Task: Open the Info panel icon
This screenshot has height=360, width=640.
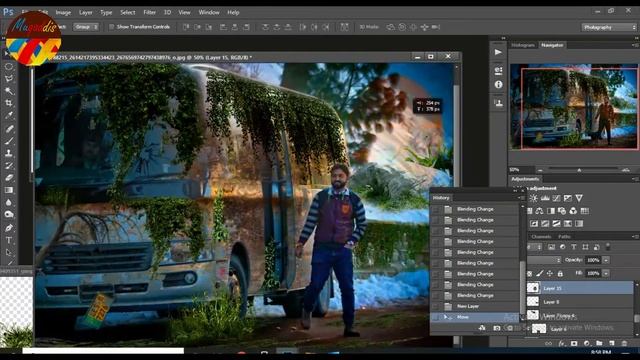Action: tap(498, 84)
